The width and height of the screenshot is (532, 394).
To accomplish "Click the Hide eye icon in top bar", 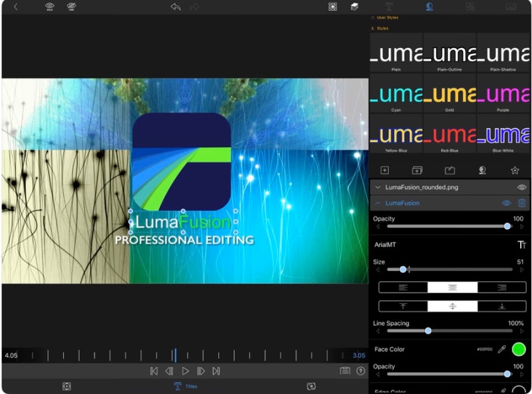I will 71,7.
